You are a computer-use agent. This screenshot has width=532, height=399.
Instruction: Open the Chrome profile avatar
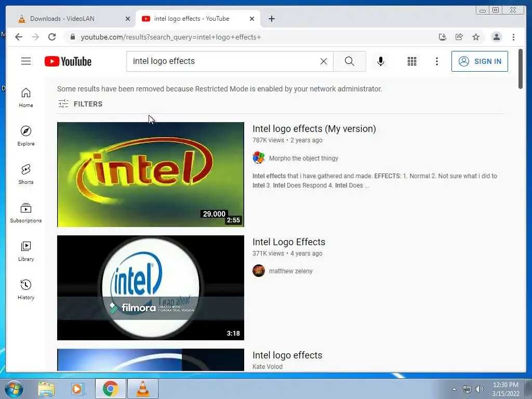pyautogui.click(x=496, y=37)
